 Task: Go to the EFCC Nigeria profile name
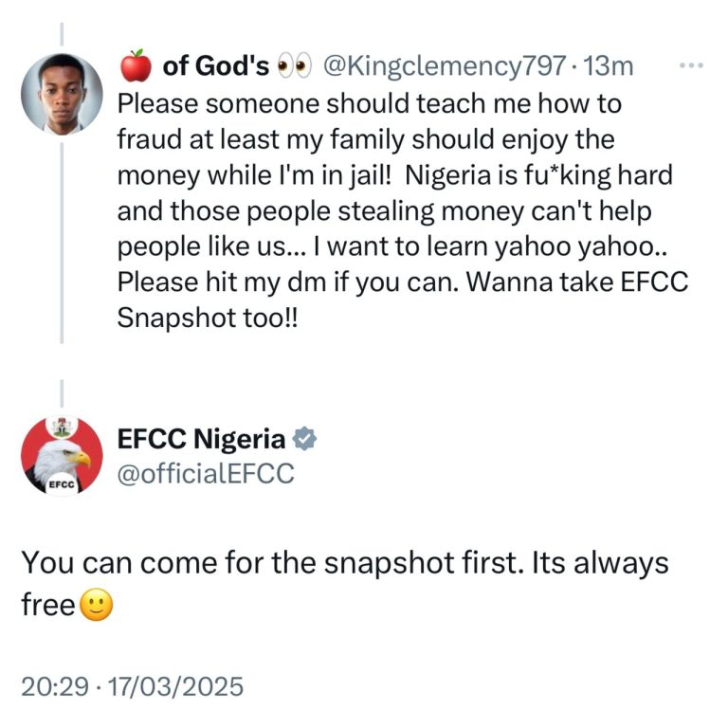pos(201,439)
